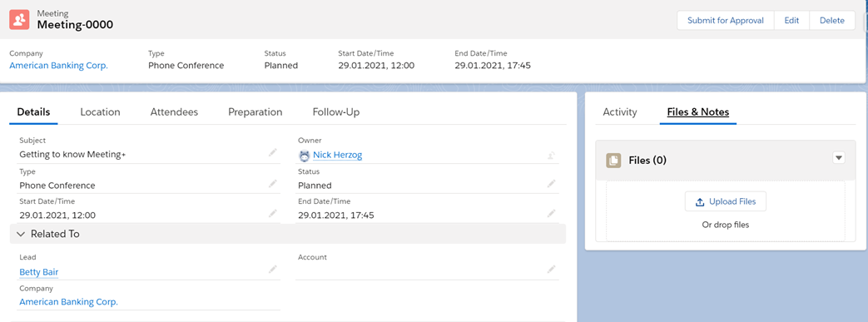
Task: Click the Edit button
Action: coord(791,21)
